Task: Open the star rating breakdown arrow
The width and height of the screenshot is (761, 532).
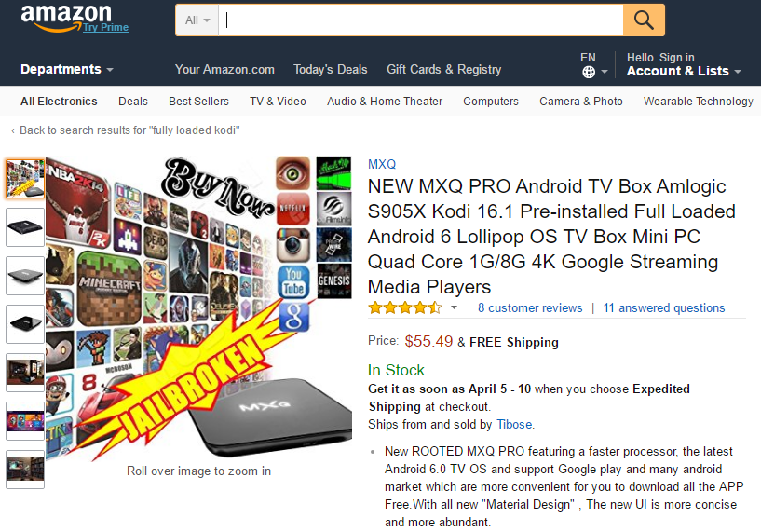Action: tap(454, 307)
